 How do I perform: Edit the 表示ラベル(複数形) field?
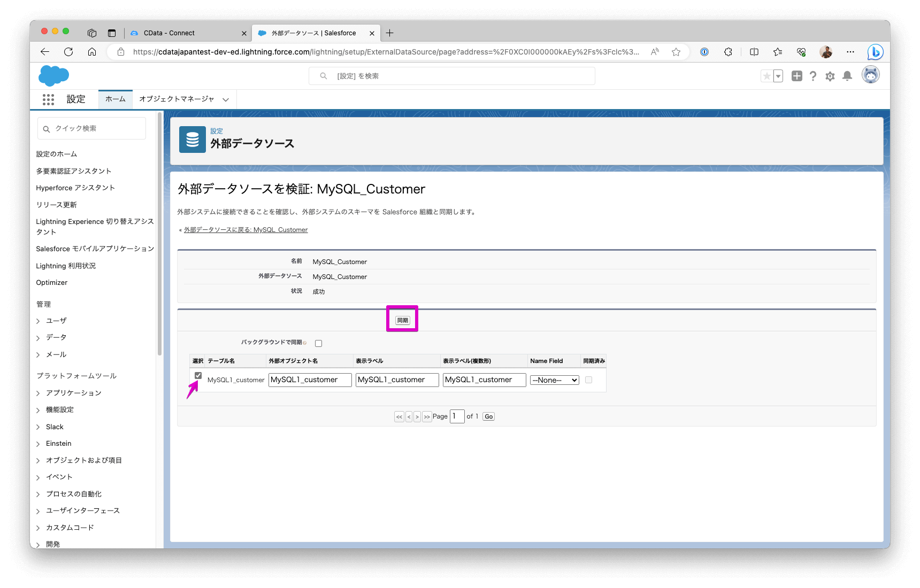point(485,380)
